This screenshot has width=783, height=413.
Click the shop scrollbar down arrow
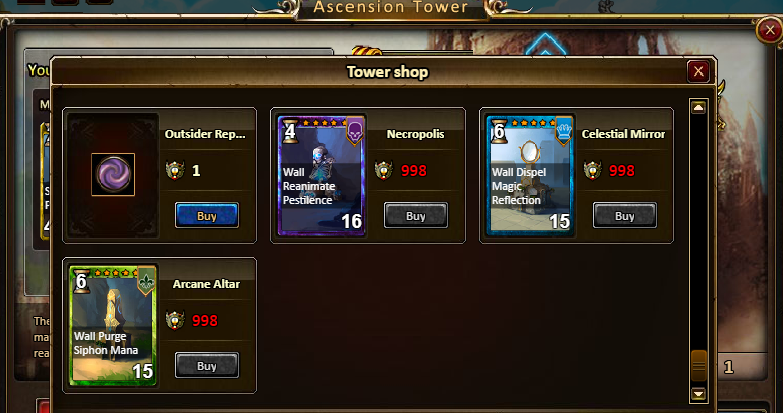tap(698, 394)
